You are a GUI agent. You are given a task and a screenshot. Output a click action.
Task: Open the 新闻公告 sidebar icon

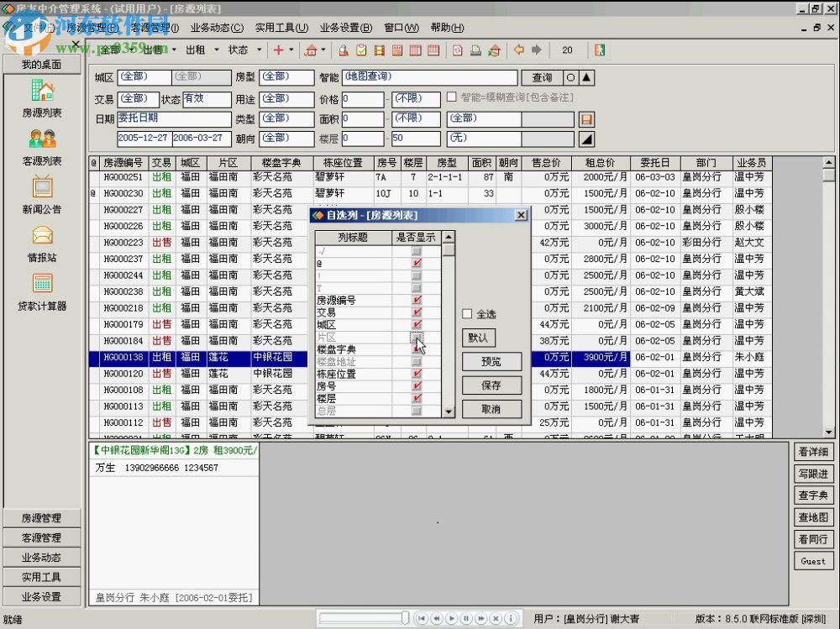coord(42,188)
